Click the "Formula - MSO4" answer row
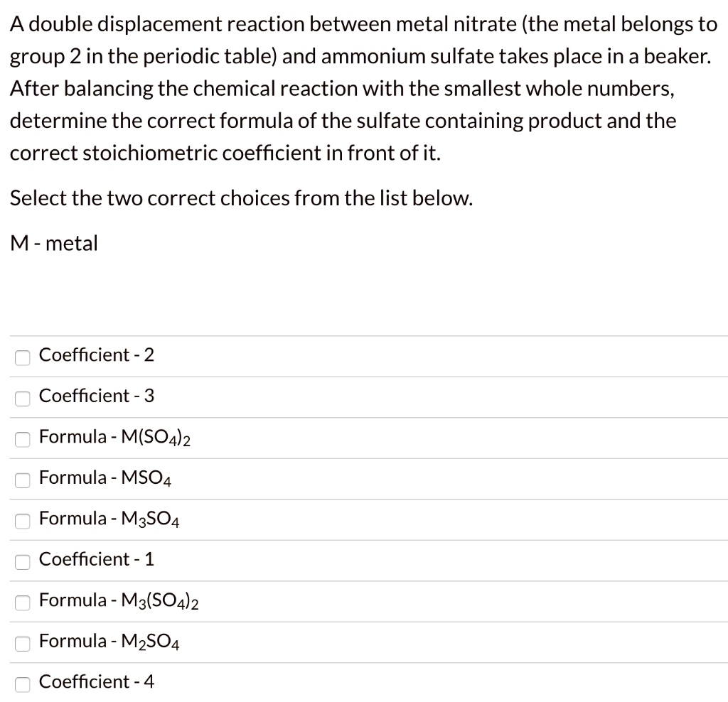This screenshot has width=728, height=702. click(x=355, y=478)
